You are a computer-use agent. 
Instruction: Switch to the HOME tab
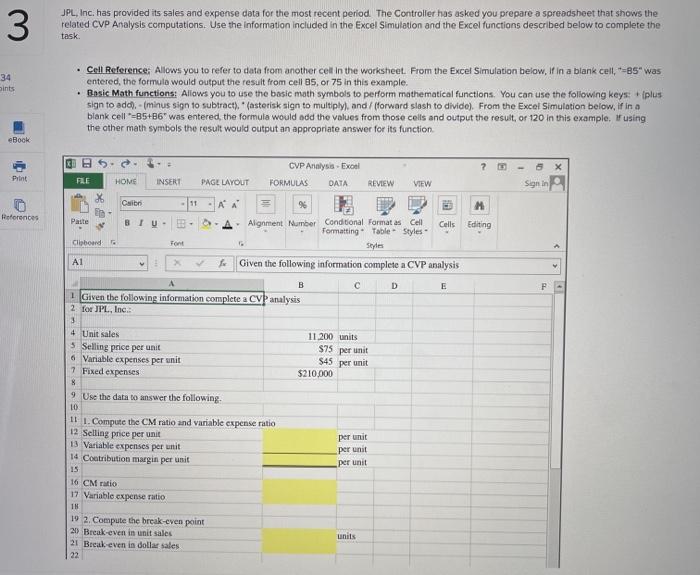126,181
